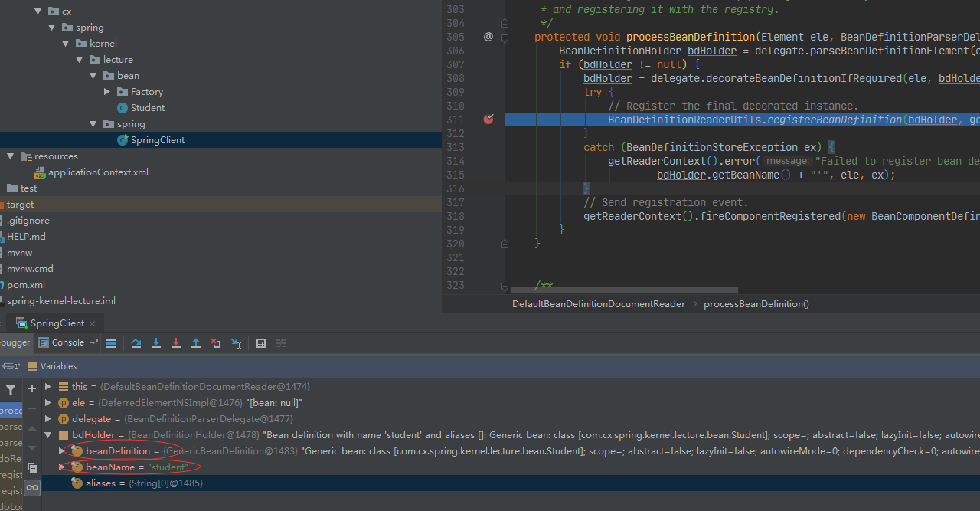Click the Step Out debug icon
This screenshot has height=511, width=980.
[x=196, y=343]
